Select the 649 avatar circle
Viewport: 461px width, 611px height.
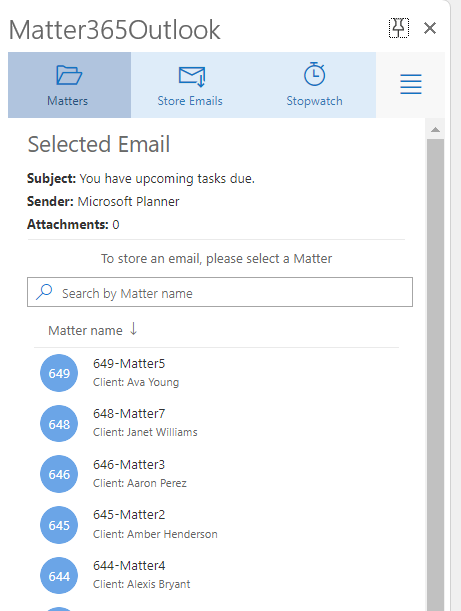coord(59,373)
